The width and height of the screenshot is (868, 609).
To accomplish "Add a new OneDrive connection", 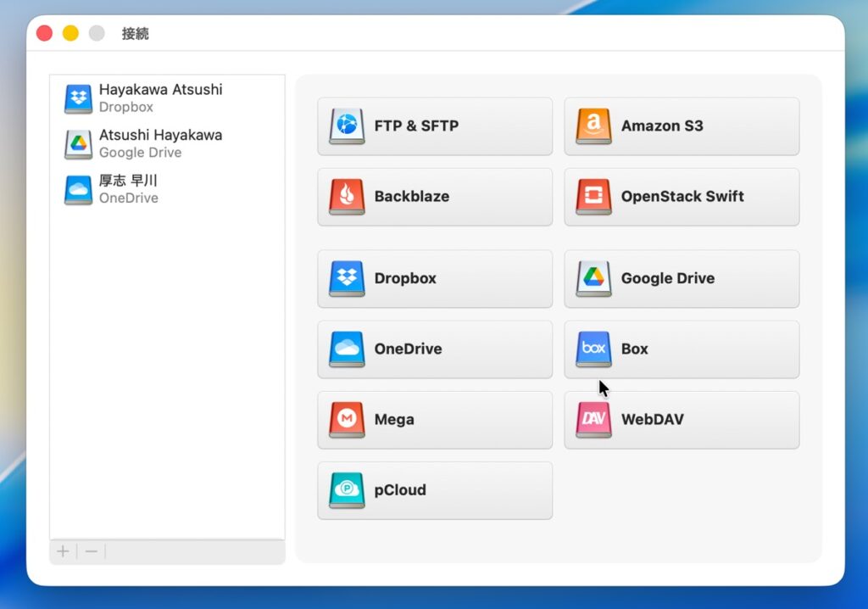I will (x=434, y=349).
